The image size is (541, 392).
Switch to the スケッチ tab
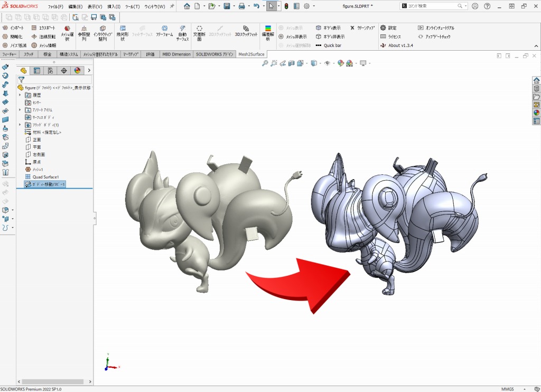point(29,54)
